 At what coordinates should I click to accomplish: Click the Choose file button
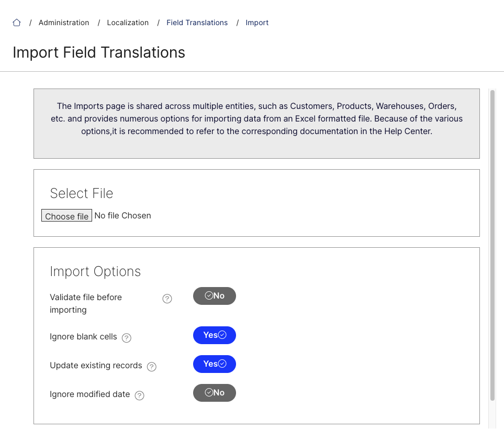point(66,215)
